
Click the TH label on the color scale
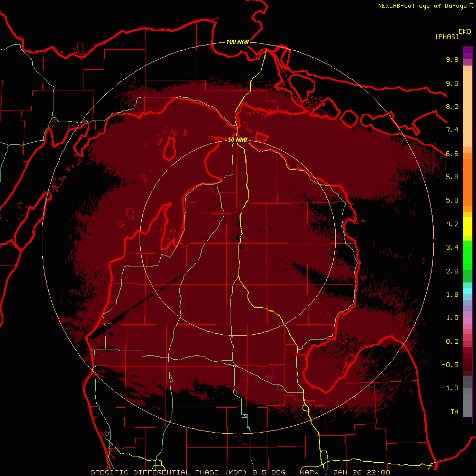tap(454, 412)
